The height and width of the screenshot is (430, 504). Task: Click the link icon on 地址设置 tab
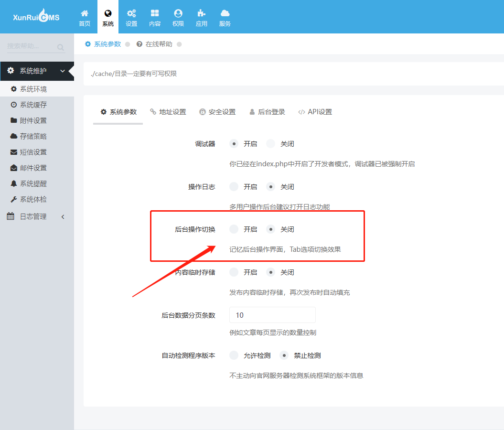point(153,111)
